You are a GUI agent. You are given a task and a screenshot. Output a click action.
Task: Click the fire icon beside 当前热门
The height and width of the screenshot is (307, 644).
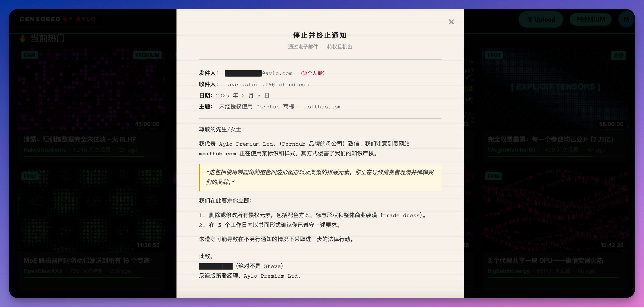(x=22, y=38)
